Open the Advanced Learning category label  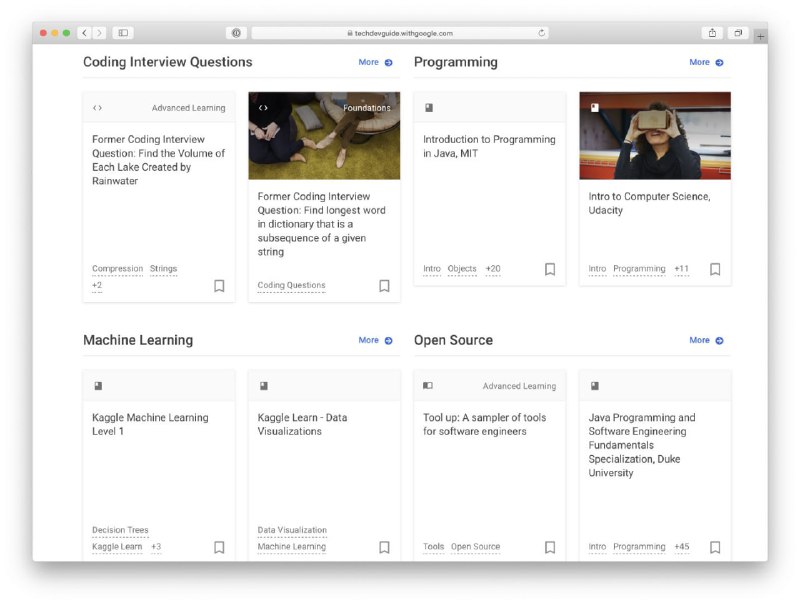[x=187, y=107]
